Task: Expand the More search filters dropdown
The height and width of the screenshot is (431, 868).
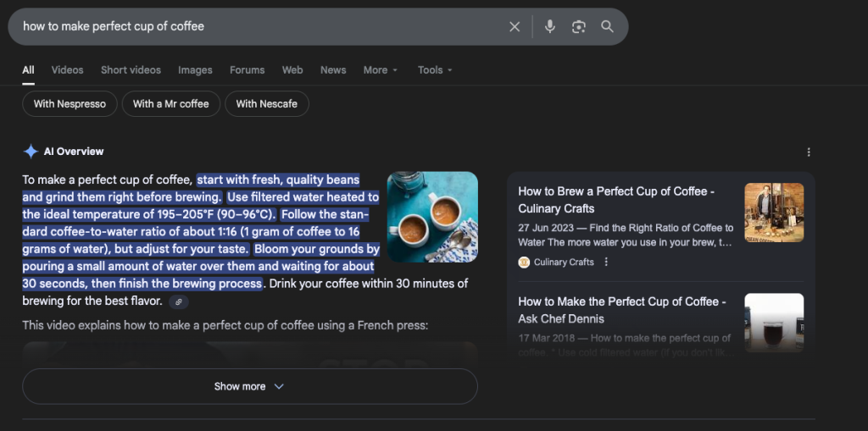Action: click(380, 70)
